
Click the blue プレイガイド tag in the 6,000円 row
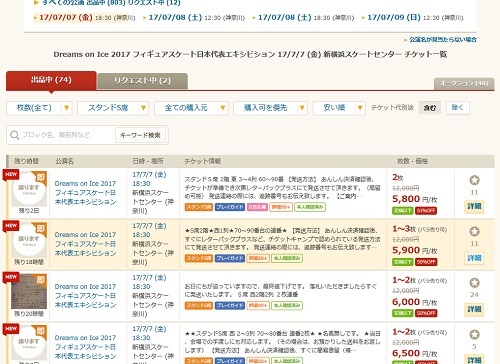(x=230, y=305)
